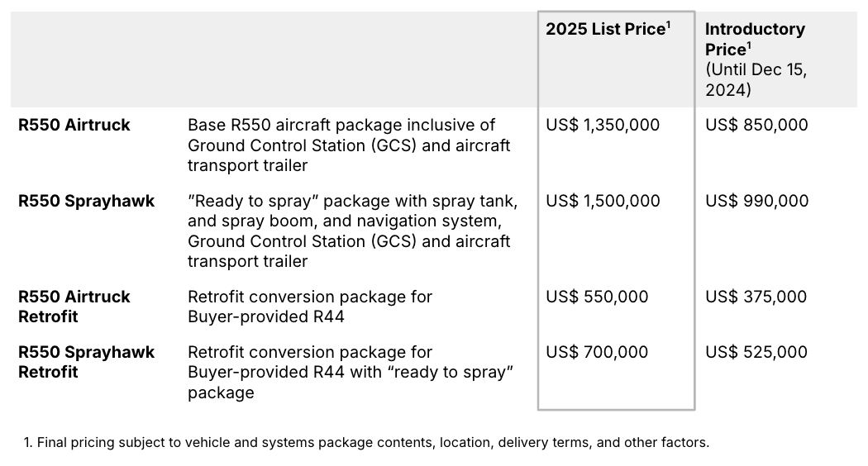Select the US$ 1,500,000 list price
The height and width of the screenshot is (466, 868).
click(x=603, y=202)
